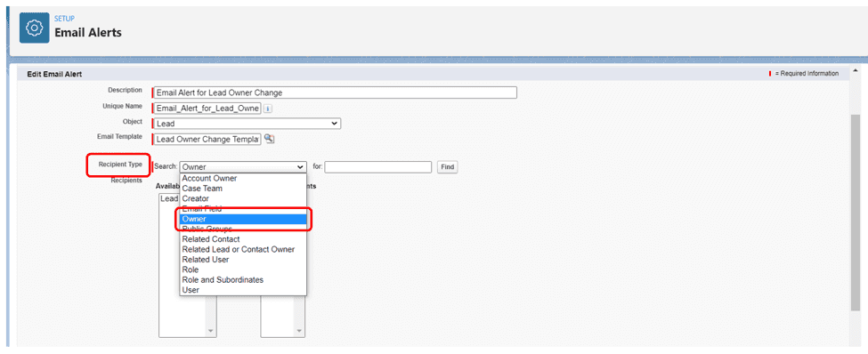The height and width of the screenshot is (354, 868).
Task: Choose the User option
Action: pyautogui.click(x=243, y=290)
